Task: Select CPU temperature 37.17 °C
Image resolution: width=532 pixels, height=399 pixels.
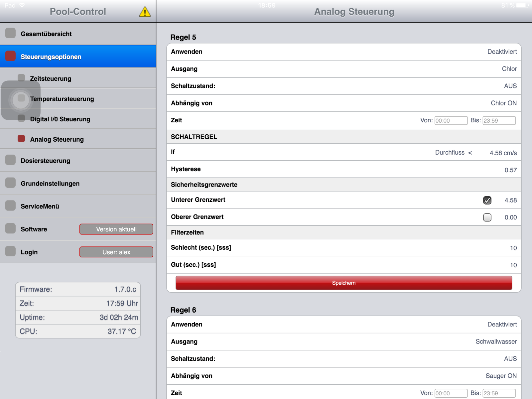Action: [x=122, y=331]
